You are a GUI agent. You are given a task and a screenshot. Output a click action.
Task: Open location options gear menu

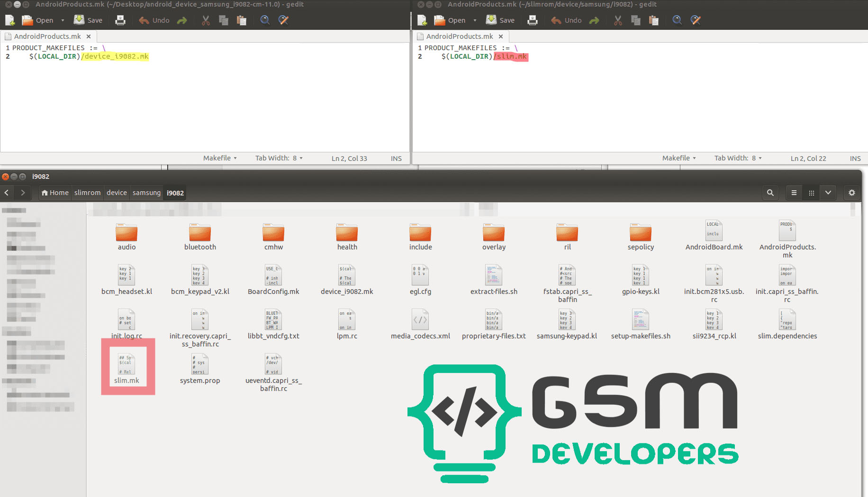pos(852,193)
